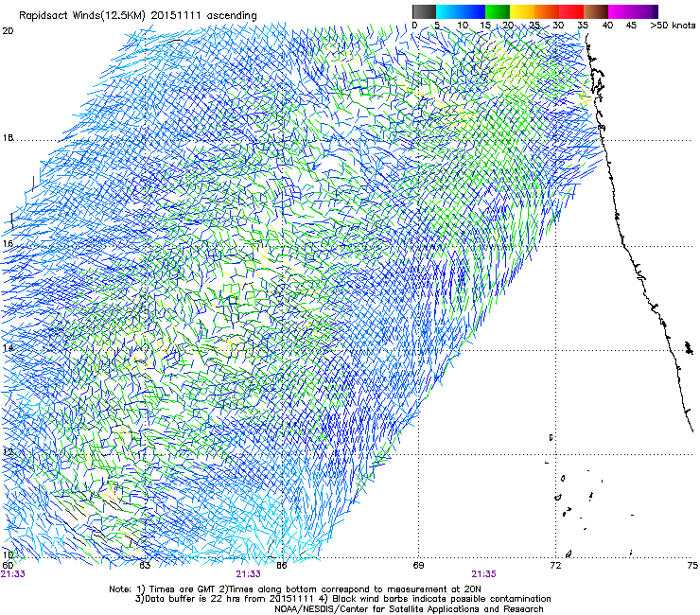Click the title 'Rapidscat Winds(12.5KM) 20151111 ascending'
The width and height of the screenshot is (700, 615).
[138, 16]
